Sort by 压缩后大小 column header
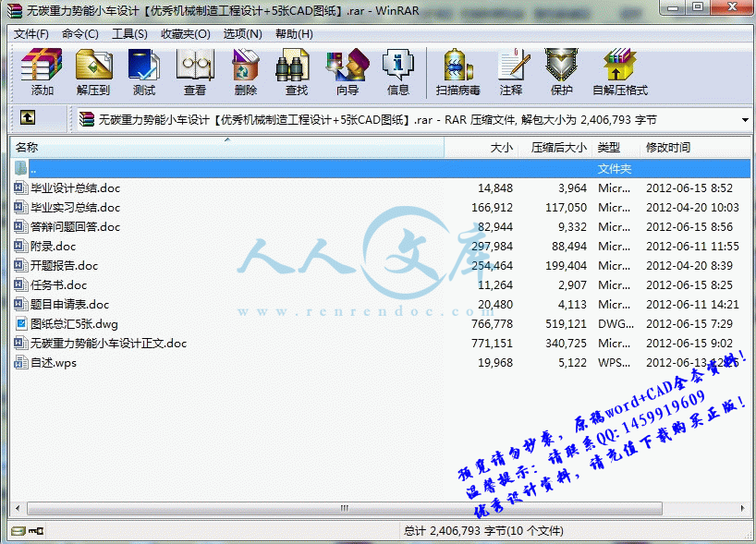Screen dimensions: 756x544 pos(555,148)
